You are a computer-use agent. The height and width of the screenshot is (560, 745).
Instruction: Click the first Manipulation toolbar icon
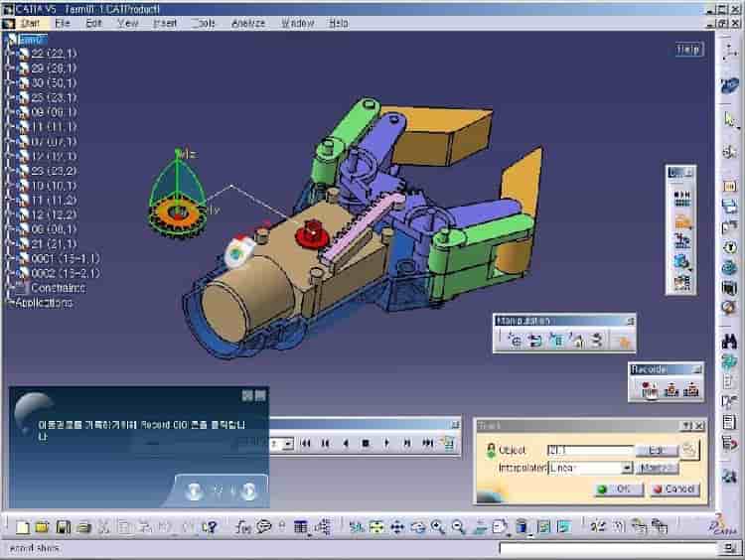pos(514,341)
